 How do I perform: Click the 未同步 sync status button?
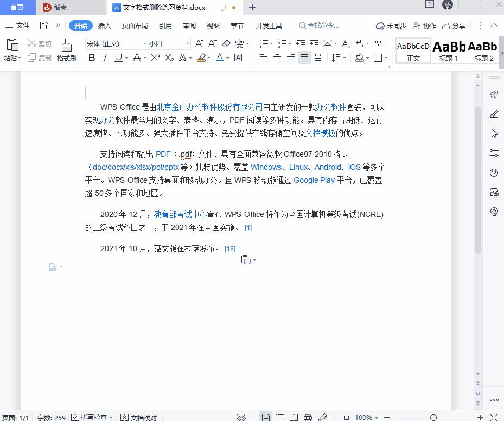391,25
